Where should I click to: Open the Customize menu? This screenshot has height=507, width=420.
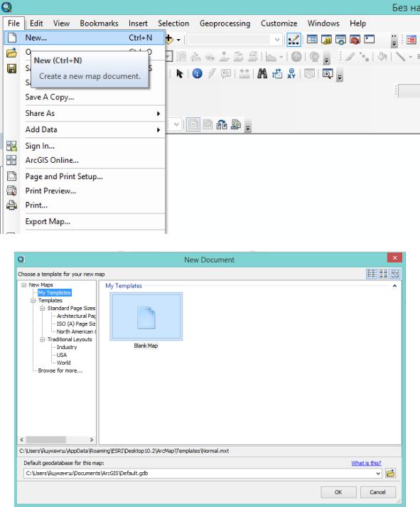coord(279,23)
